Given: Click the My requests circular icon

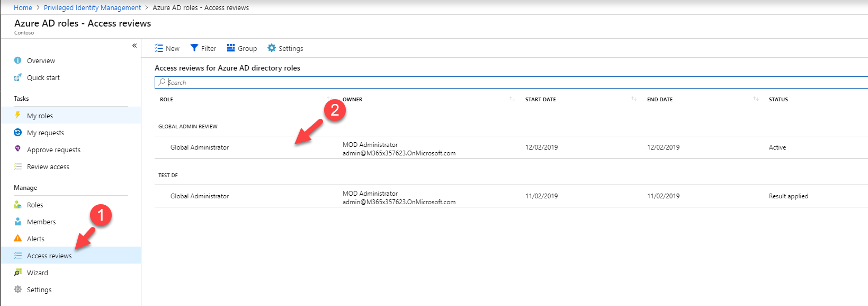Looking at the screenshot, I should (17, 133).
